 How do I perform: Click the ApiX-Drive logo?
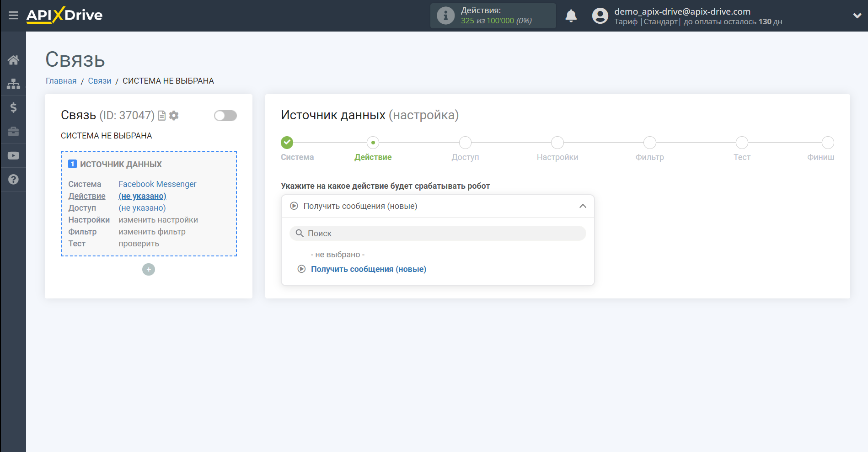pos(64,15)
